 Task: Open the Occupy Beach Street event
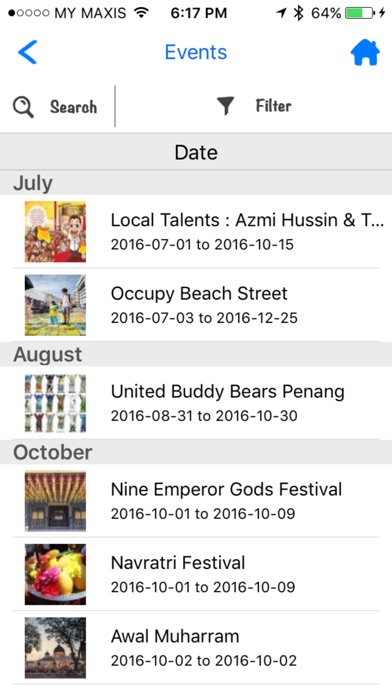pos(196,305)
